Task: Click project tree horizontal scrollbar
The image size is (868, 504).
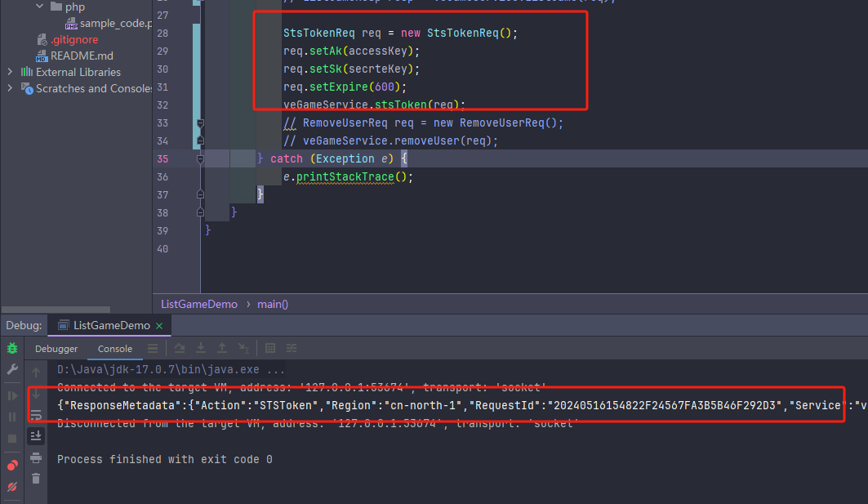Action: point(56,310)
